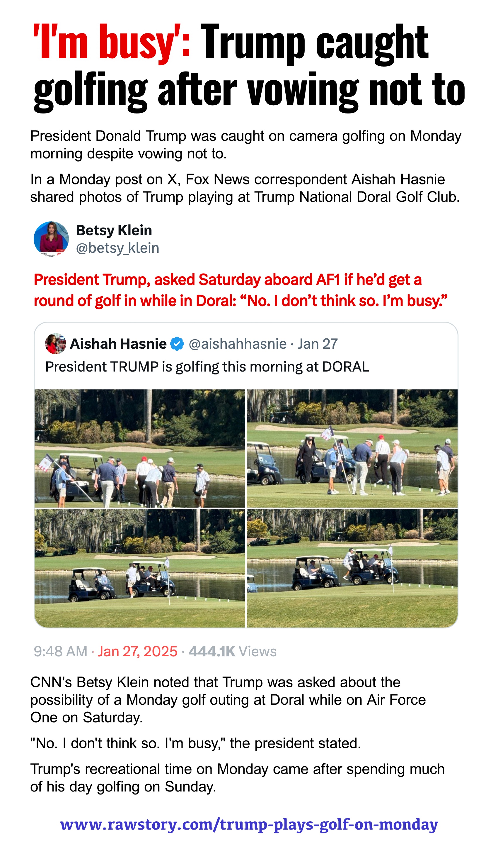Click the 'Trump caught golfing' headline

[249, 67]
